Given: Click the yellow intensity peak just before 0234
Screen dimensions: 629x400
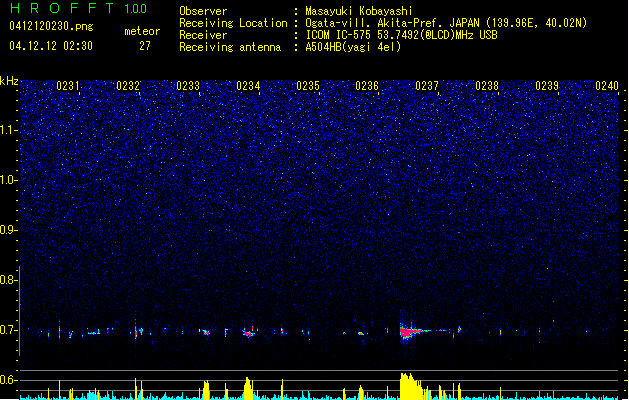Looking at the screenshot, I should (x=248, y=388).
